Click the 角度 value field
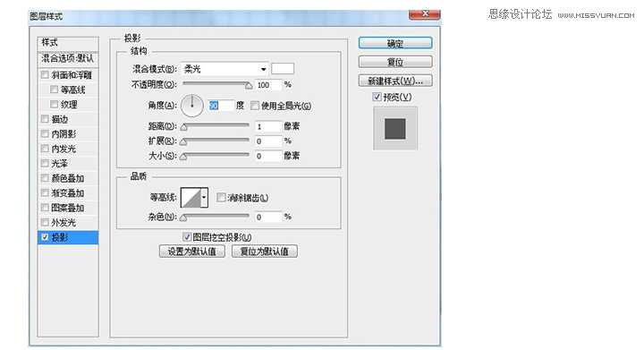The height and width of the screenshot is (350, 644). coord(221,106)
